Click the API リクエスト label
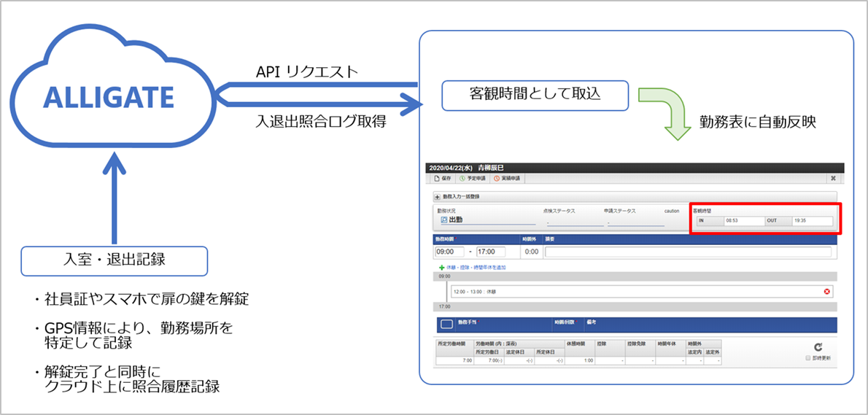This screenshot has height=415, width=868. (x=307, y=72)
